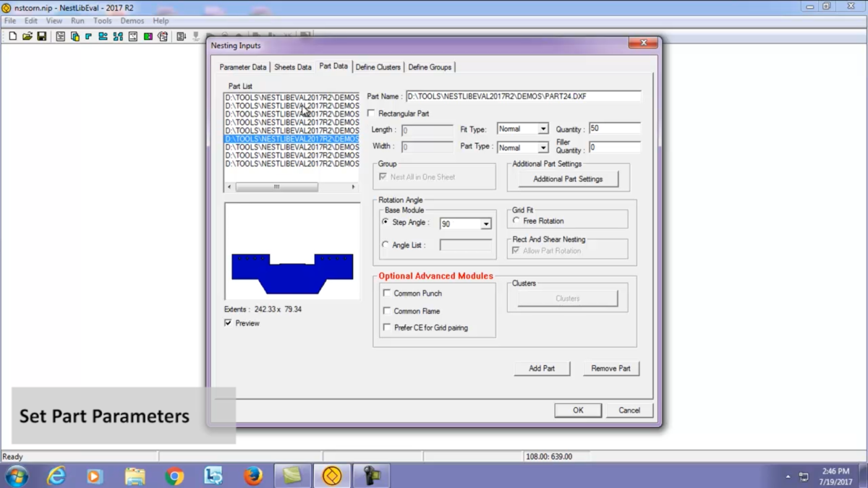This screenshot has height=488, width=868.
Task: Click the Open folder toolbar icon
Action: tap(27, 36)
